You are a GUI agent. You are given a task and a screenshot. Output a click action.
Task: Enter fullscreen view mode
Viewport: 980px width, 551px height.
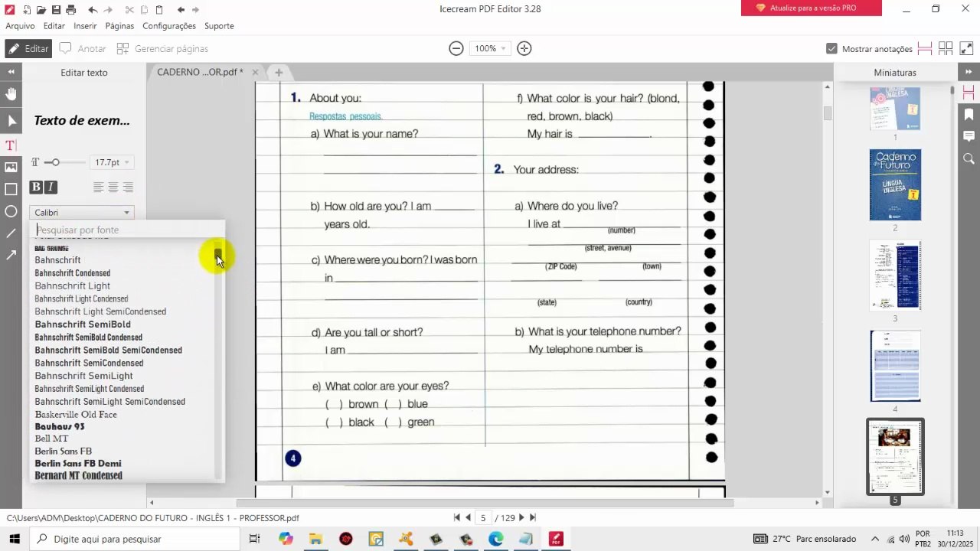[x=966, y=48]
